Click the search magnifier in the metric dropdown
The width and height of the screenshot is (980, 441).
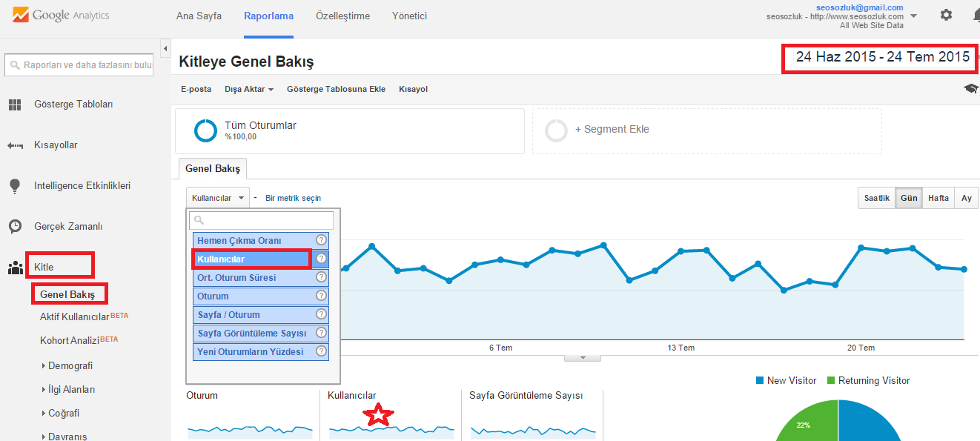(x=198, y=221)
